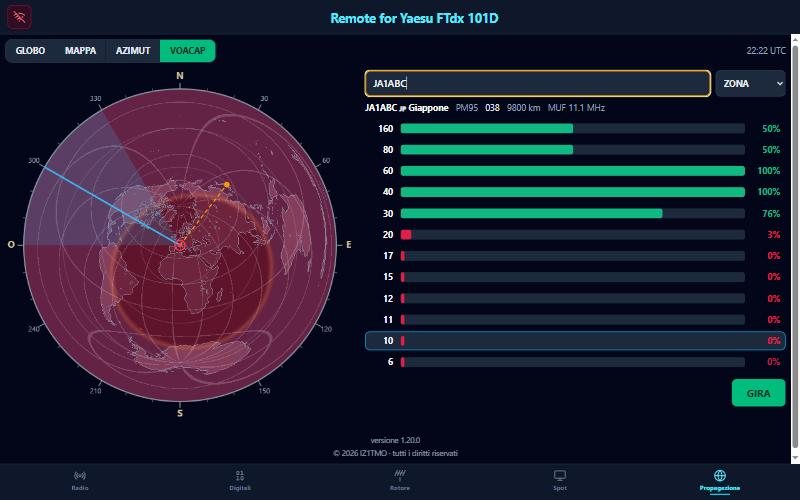Image resolution: width=800 pixels, height=500 pixels.
Task: Click the 330 degree compass mark
Action: tap(95, 98)
